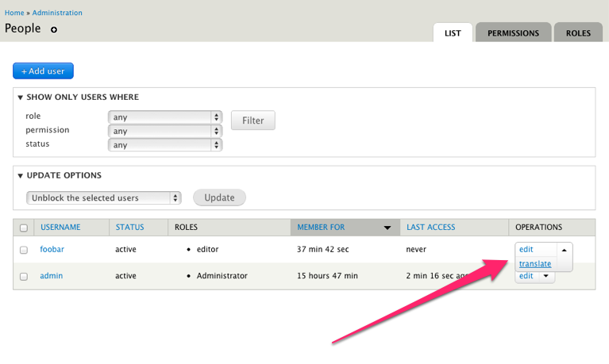Toggle the select-all users checkbox
This screenshot has width=609, height=364.
pyautogui.click(x=24, y=228)
